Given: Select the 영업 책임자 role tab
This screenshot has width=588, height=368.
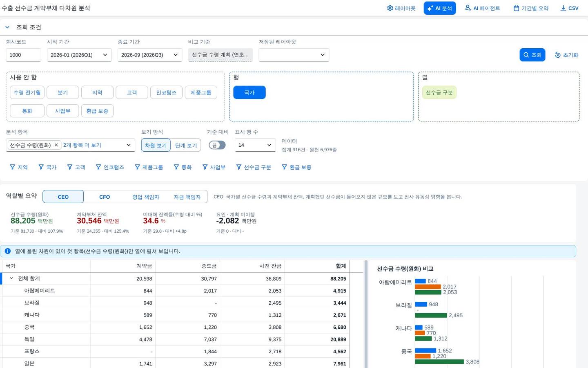Looking at the screenshot, I should click(146, 197).
